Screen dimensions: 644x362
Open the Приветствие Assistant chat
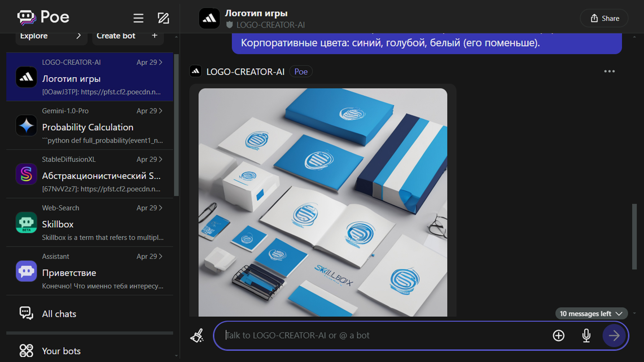pos(90,271)
